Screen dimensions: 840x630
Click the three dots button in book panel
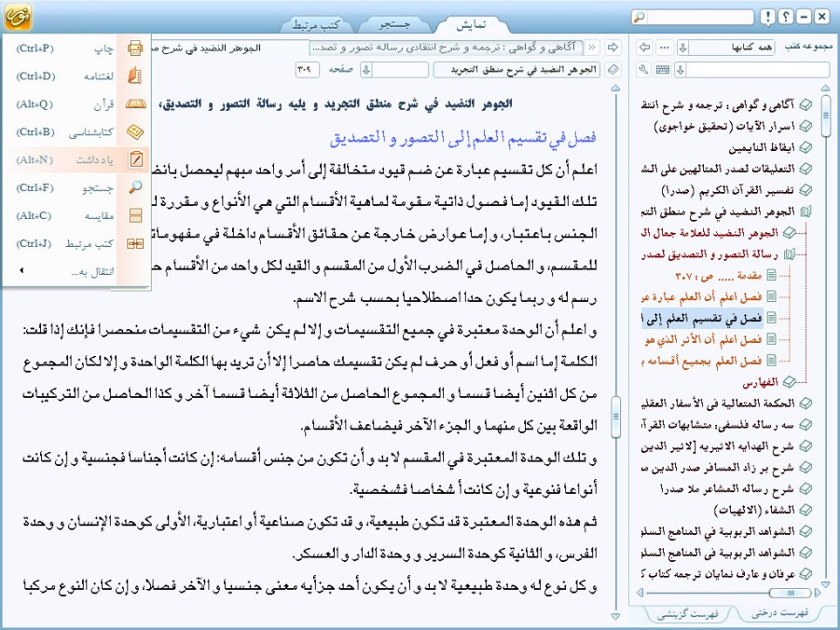pos(665,48)
